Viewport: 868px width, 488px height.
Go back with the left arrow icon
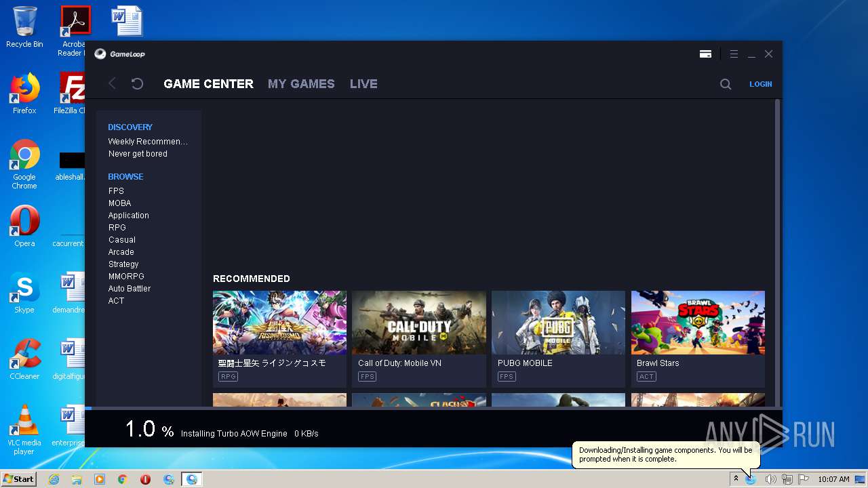[113, 83]
